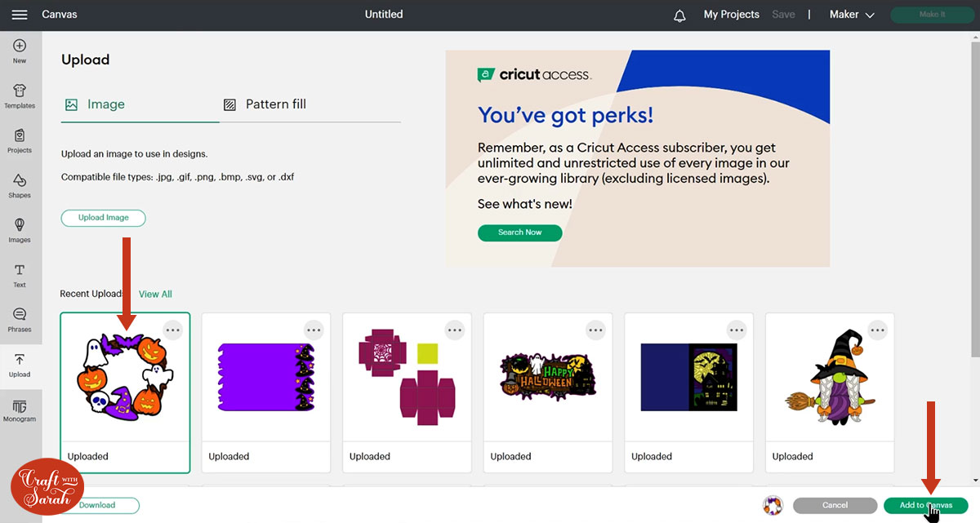
Task: Expand the Maker machine dropdown
Action: 852,15
